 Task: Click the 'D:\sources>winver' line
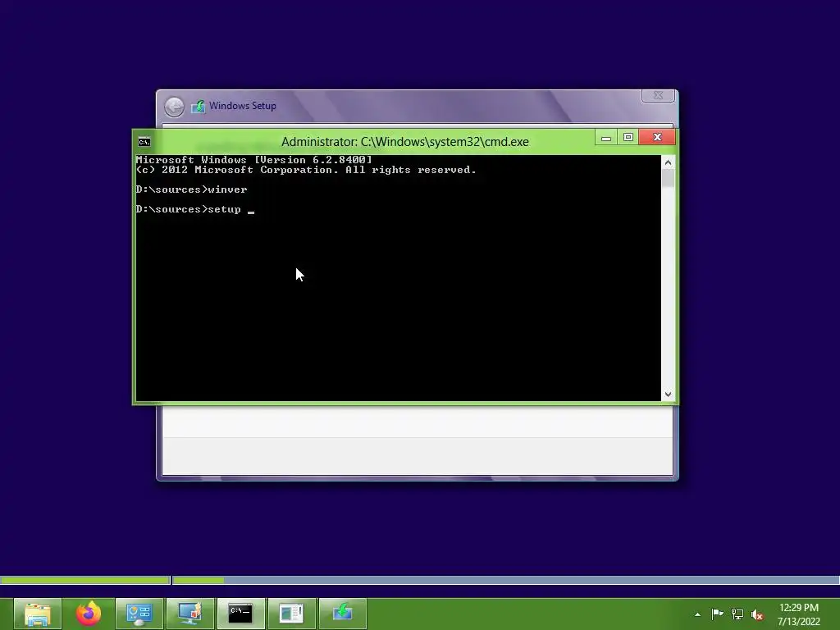point(191,189)
